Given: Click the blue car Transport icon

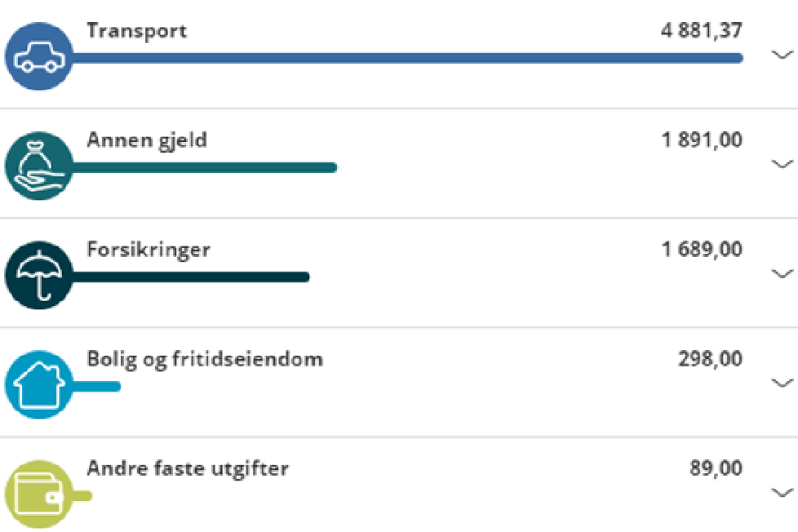Looking at the screenshot, I should [x=39, y=57].
